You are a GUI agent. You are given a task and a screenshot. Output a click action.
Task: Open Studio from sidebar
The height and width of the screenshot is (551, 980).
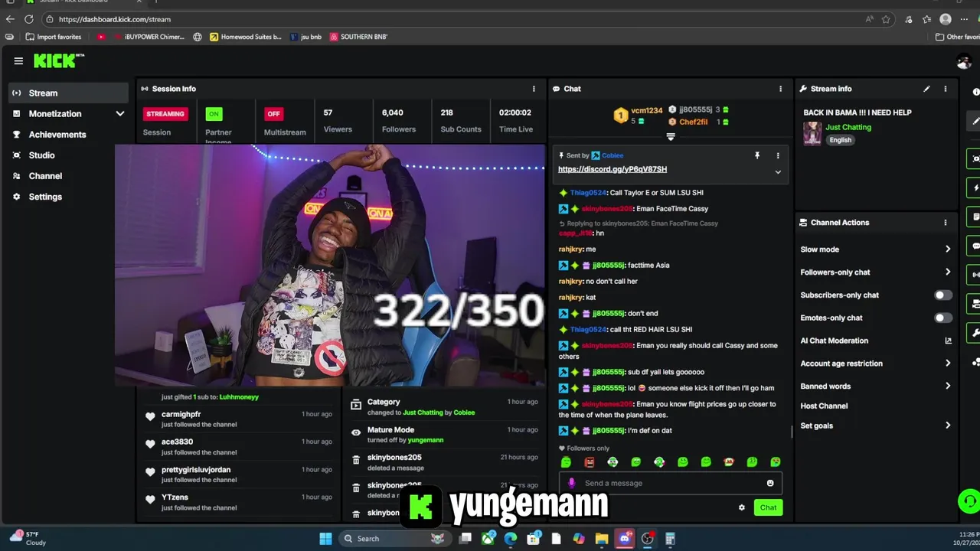tap(42, 155)
